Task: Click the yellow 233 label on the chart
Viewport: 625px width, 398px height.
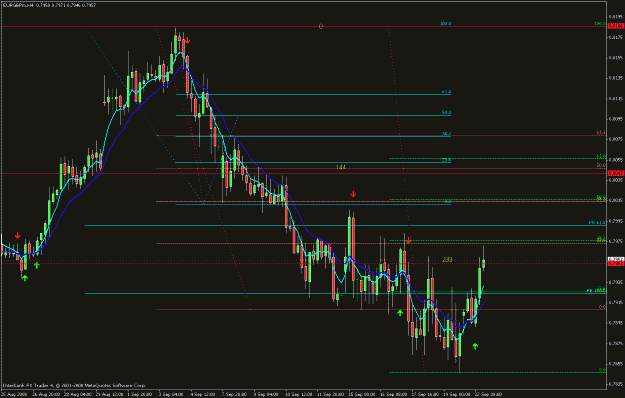Action: (447, 260)
